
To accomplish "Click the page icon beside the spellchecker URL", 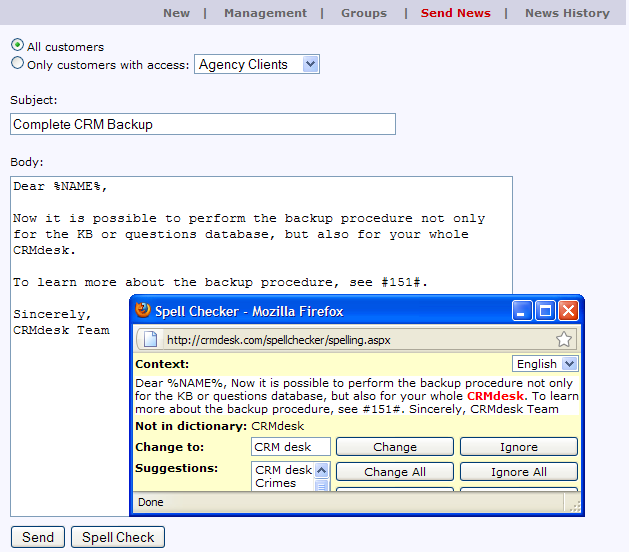I will [150, 339].
